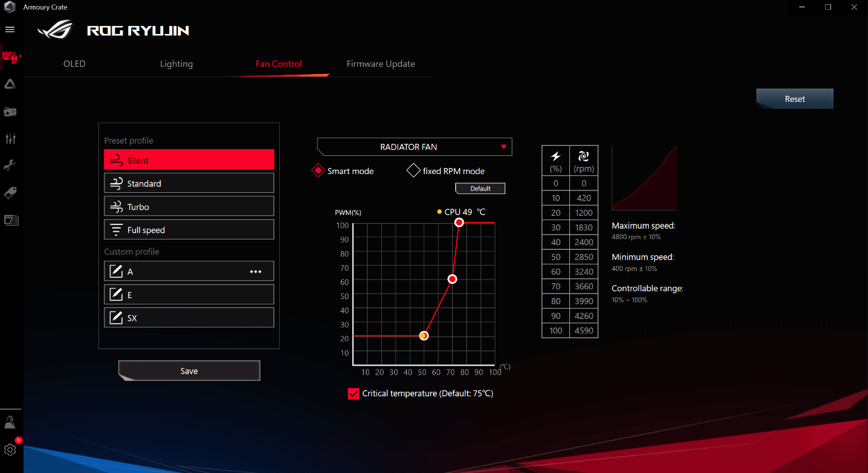This screenshot has height=473, width=868.
Task: Click the ROG logo in header
Action: click(55, 29)
